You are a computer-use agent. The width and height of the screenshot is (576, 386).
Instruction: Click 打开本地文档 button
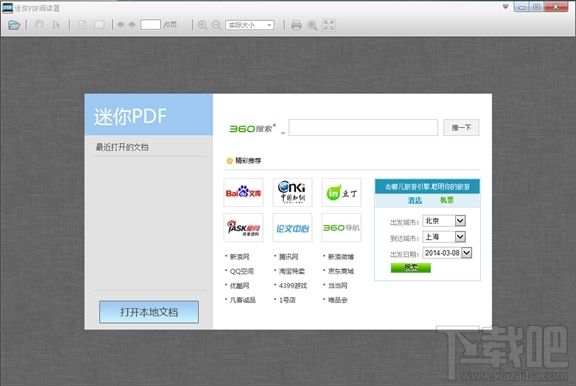pos(149,312)
